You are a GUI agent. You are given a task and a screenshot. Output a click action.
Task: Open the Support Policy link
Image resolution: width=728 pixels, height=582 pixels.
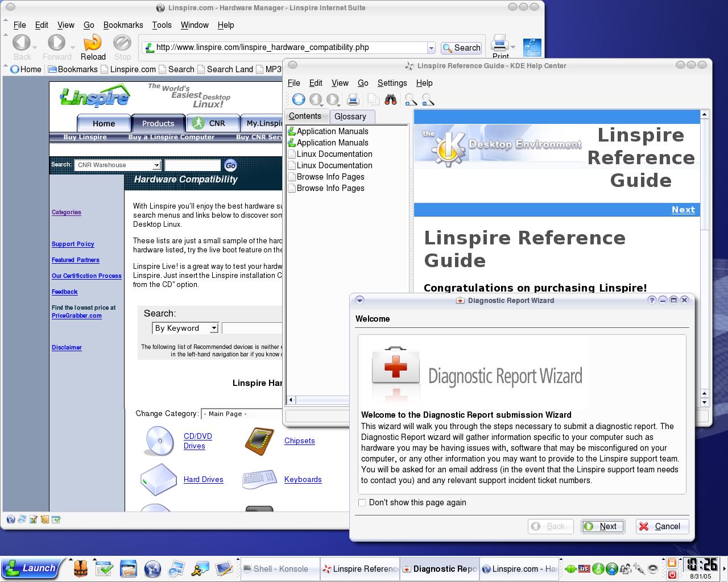point(73,244)
